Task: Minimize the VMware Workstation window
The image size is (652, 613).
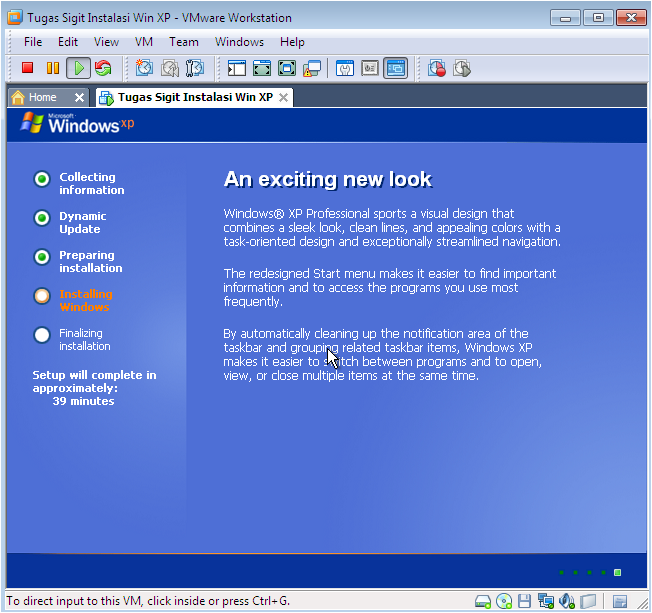Action: (x=565, y=18)
